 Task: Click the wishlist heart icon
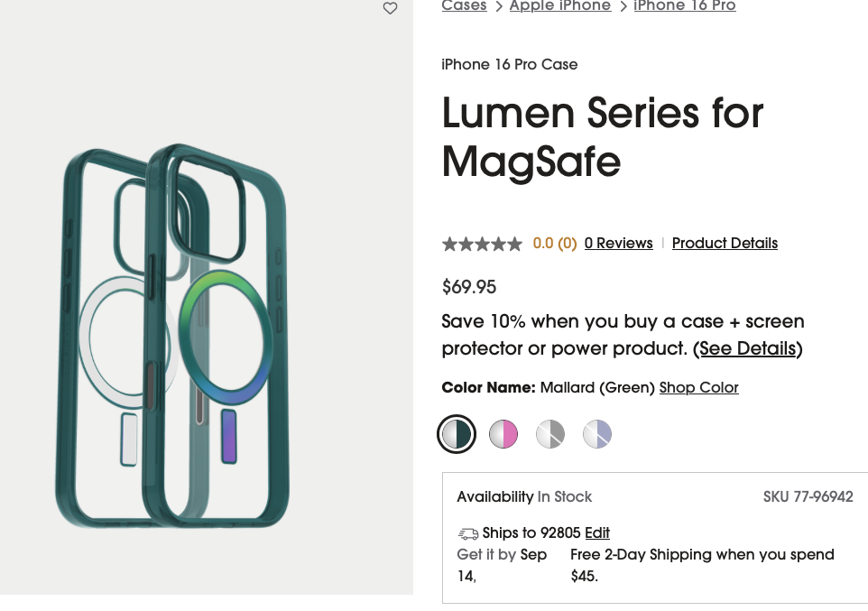coord(390,8)
